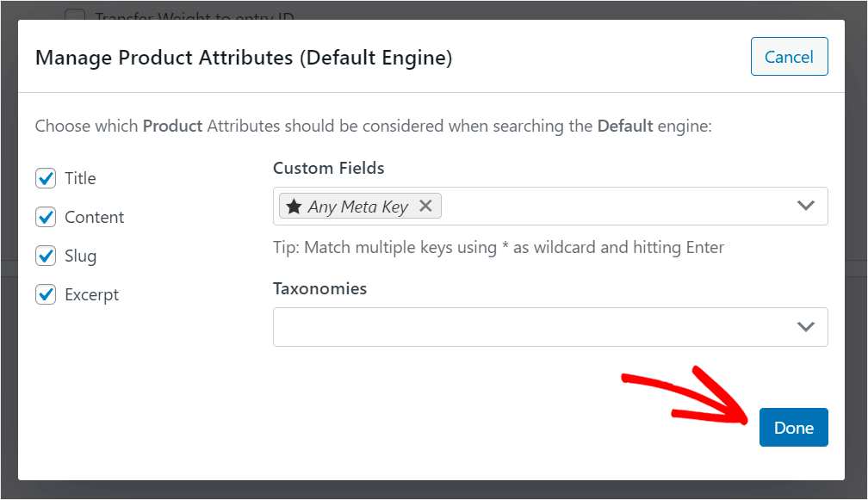The height and width of the screenshot is (500, 868).
Task: Click the Taxonomies heading label
Action: tap(319, 288)
